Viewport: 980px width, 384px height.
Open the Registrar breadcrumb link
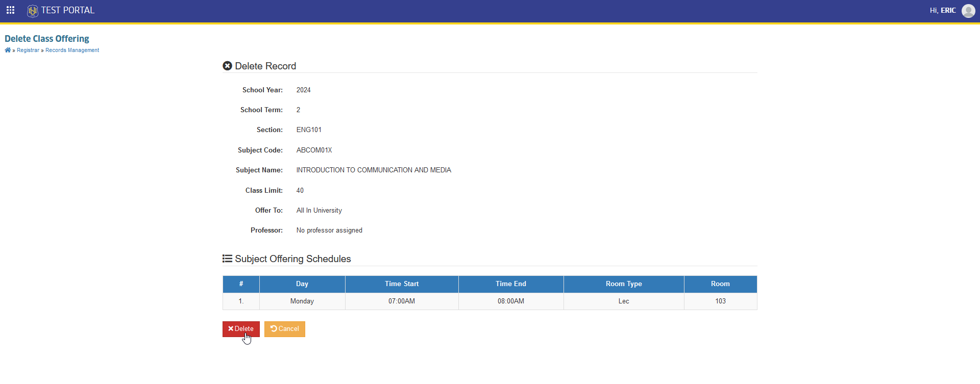(x=28, y=50)
